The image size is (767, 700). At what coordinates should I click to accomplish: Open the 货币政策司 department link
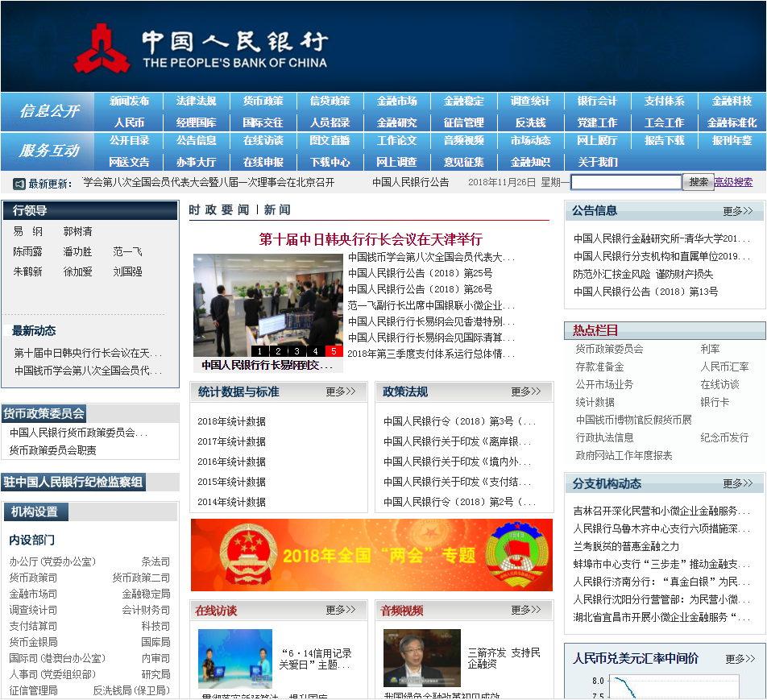33,578
